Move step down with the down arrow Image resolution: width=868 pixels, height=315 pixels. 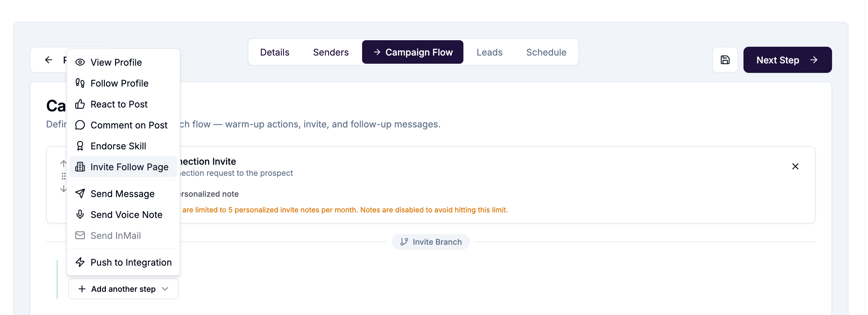click(x=63, y=189)
